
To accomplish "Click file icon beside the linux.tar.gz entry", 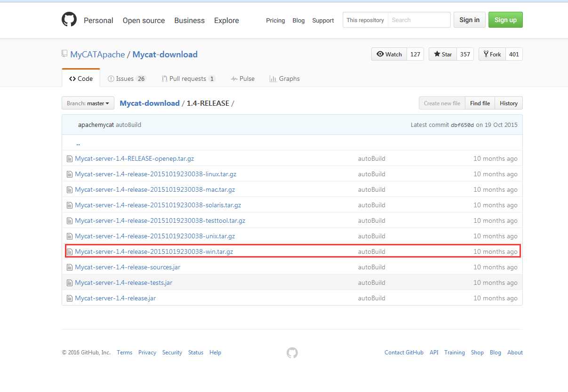I will click(70, 174).
